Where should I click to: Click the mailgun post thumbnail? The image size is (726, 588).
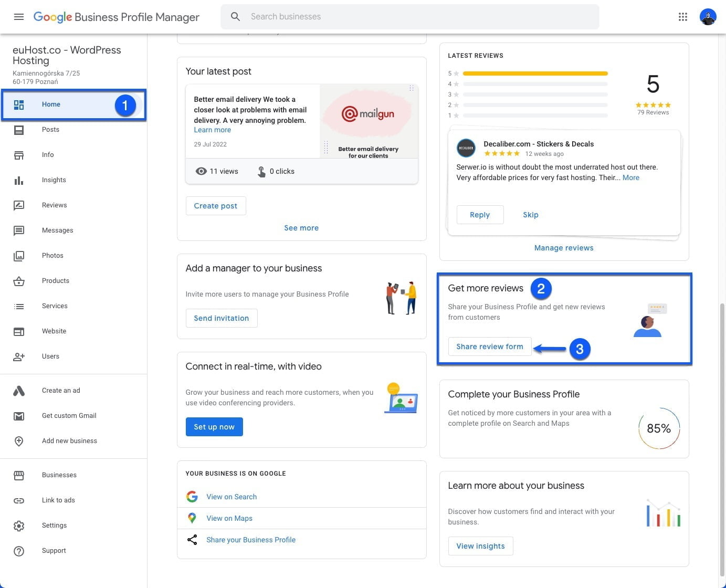(x=369, y=121)
